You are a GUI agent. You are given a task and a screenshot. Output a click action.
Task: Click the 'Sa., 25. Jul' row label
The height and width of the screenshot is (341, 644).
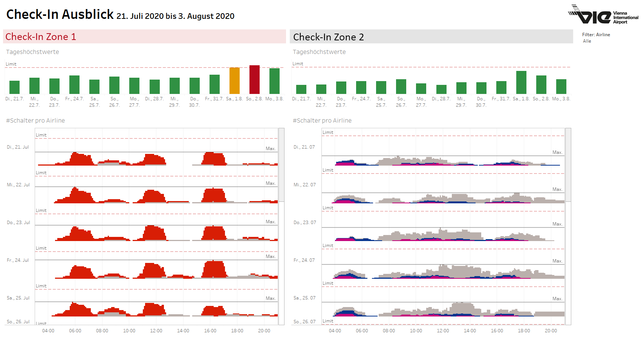tap(18, 298)
